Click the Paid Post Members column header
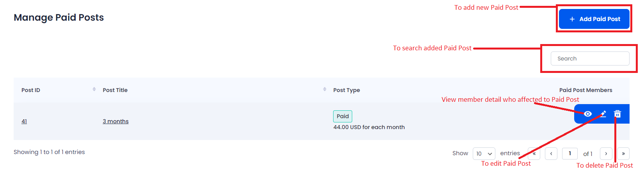644x186 pixels. 585,90
